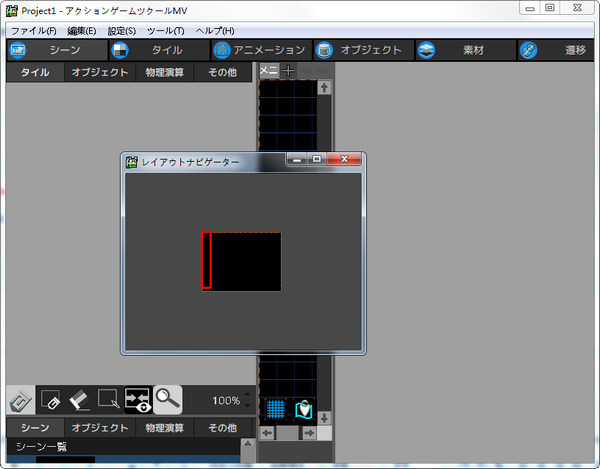Maximize the レイアウトナビゲーター window
This screenshot has height=469, width=600.
click(317, 160)
